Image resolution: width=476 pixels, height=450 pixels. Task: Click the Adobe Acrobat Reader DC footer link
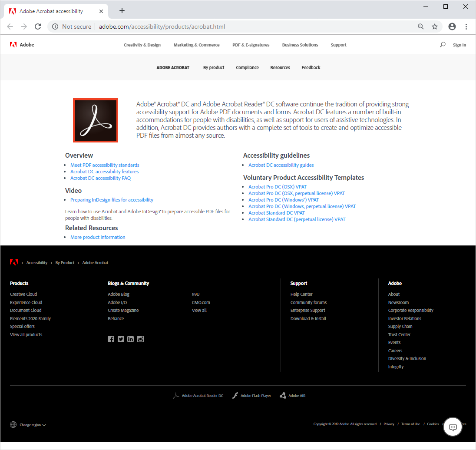pos(198,396)
